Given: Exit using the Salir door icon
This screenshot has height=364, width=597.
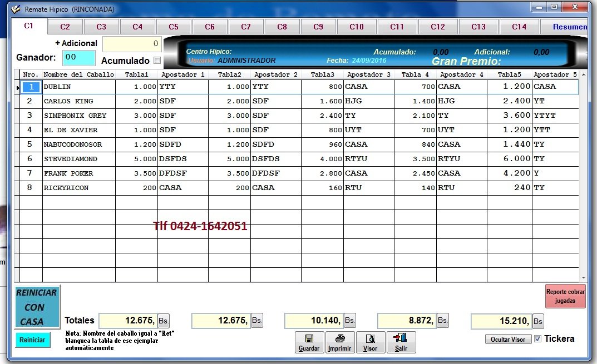Looking at the screenshot, I should pyautogui.click(x=400, y=342).
